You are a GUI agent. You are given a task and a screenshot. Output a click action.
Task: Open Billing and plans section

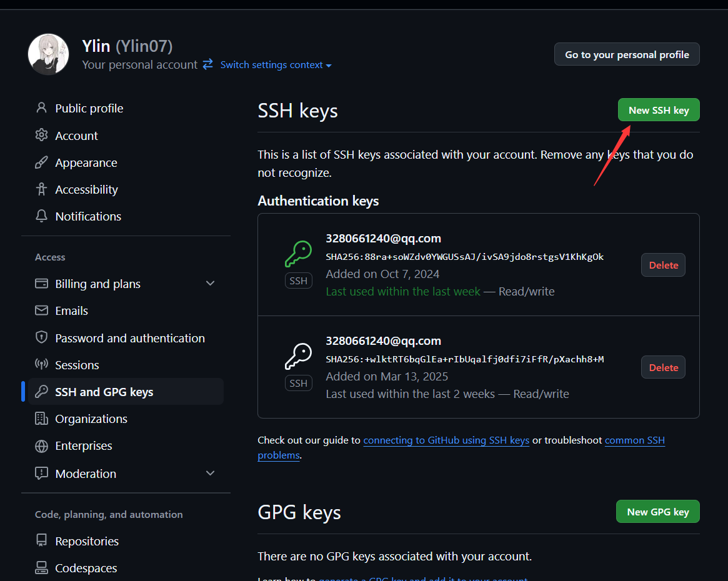click(97, 284)
